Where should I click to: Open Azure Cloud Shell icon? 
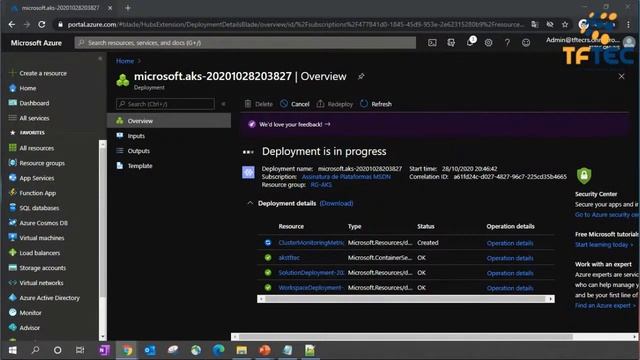(x=432, y=42)
